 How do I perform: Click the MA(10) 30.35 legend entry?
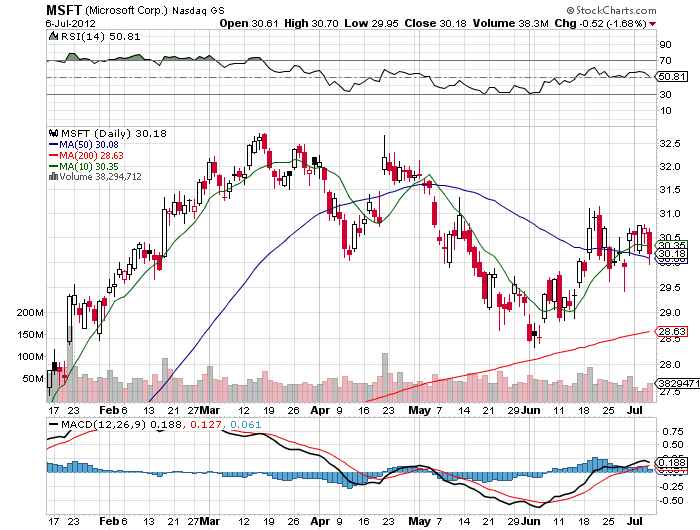pos(89,167)
